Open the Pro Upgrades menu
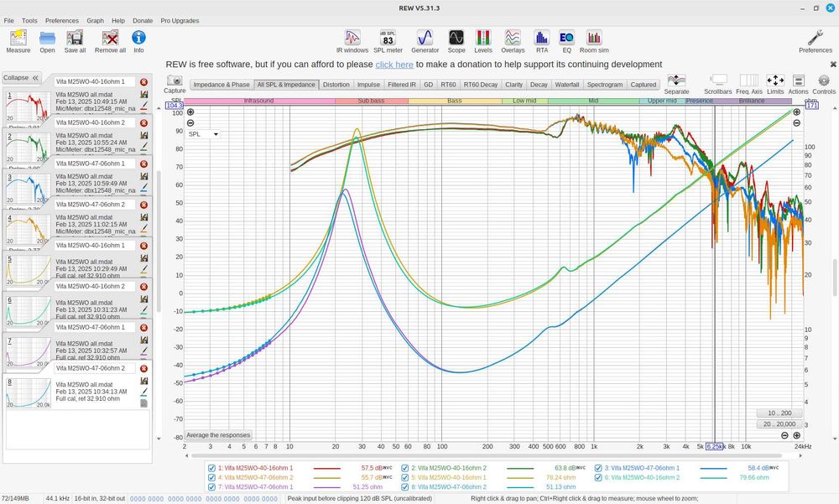This screenshot has height=504, width=839. 180,21
